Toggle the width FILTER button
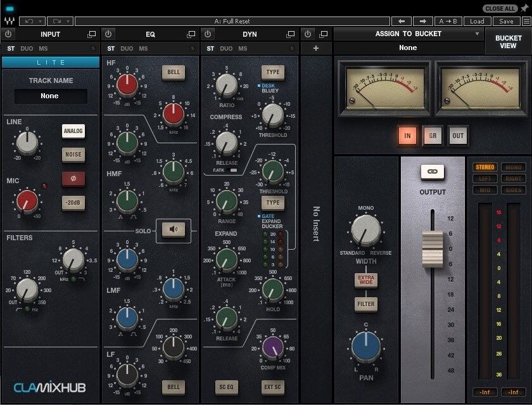The height and width of the screenshot is (405, 532). click(x=366, y=304)
